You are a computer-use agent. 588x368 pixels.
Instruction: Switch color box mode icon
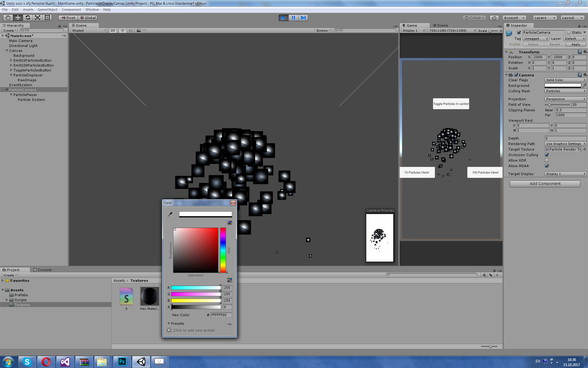coord(230,223)
